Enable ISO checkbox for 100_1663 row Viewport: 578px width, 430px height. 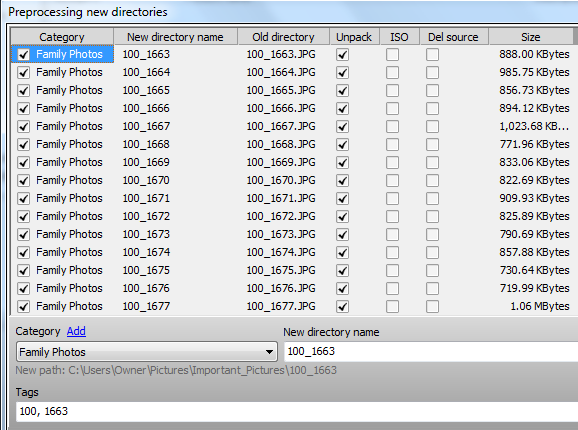tap(392, 55)
